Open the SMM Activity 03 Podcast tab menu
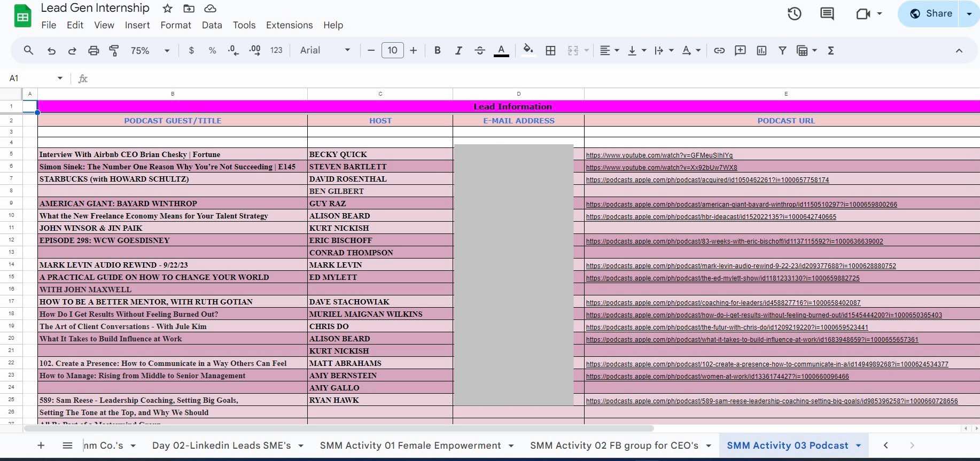The image size is (980, 461). [x=858, y=446]
